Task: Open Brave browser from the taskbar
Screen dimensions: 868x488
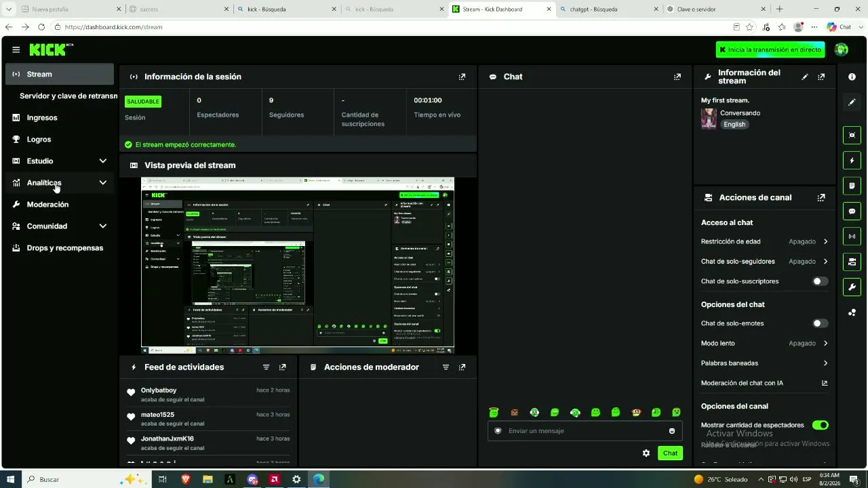Action: coord(185,479)
